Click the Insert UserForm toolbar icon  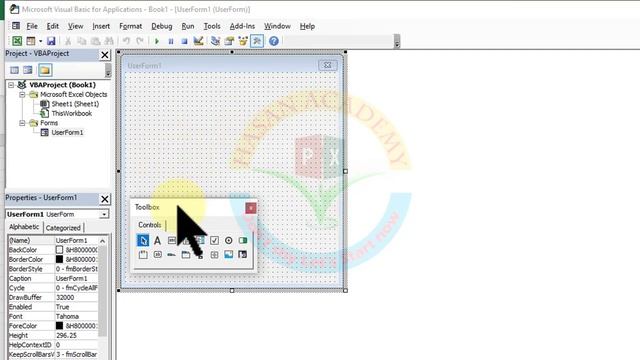[31, 41]
